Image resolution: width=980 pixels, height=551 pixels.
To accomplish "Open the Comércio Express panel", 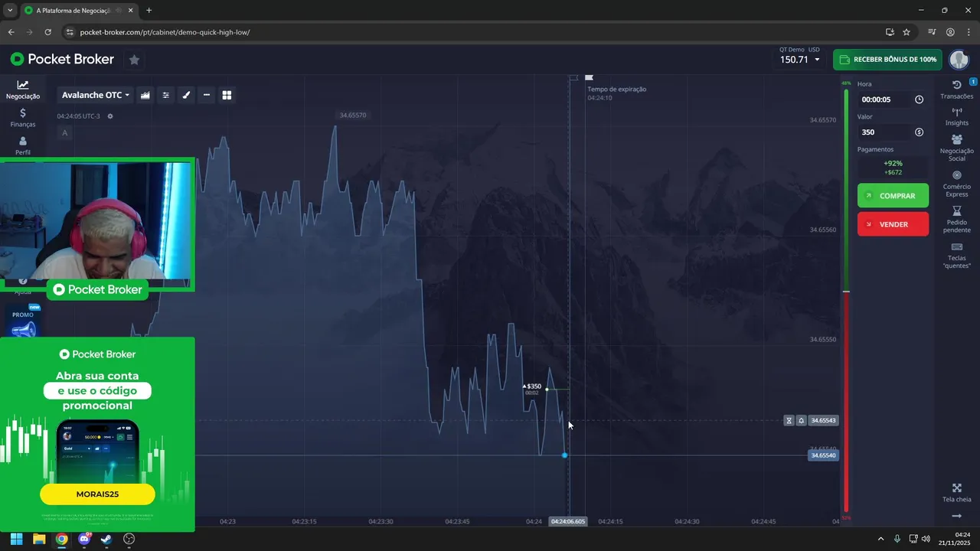I will (957, 184).
